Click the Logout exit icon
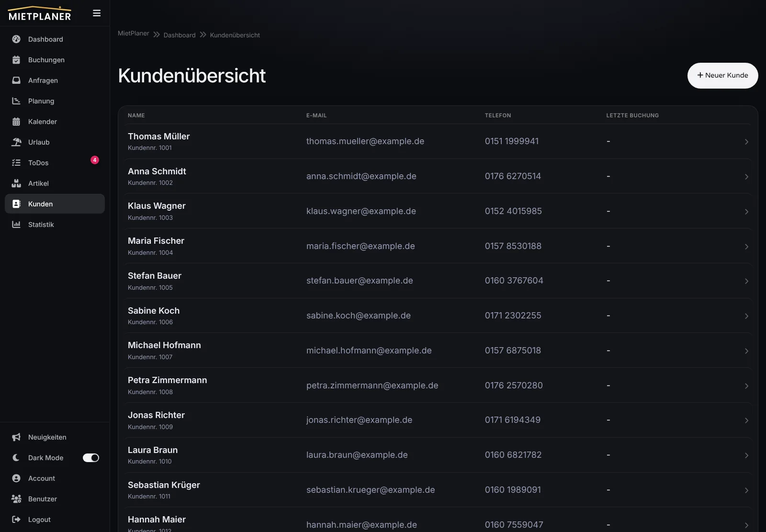The height and width of the screenshot is (532, 766). pyautogui.click(x=16, y=520)
